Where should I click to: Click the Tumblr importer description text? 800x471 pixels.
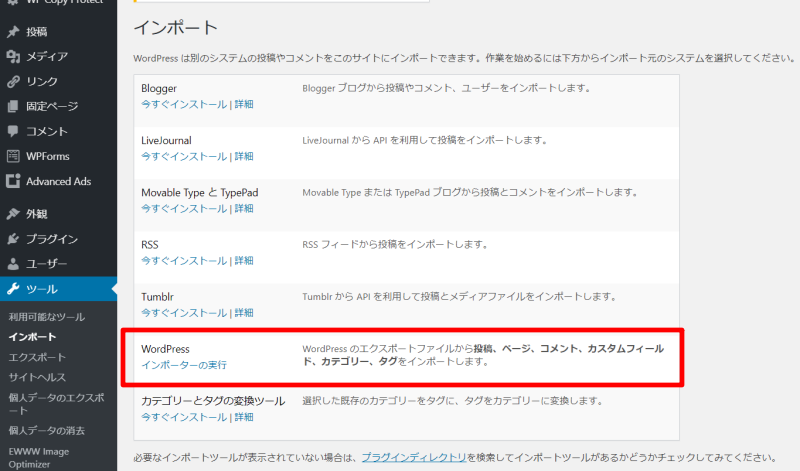coord(459,296)
